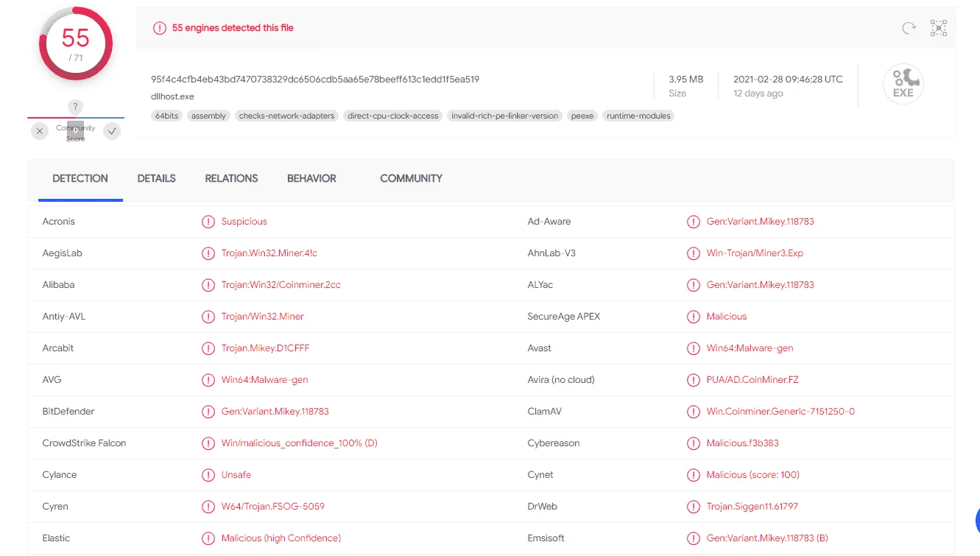The height and width of the screenshot is (556, 980).
Task: Click the 3.95 MB size value
Action: tap(685, 79)
